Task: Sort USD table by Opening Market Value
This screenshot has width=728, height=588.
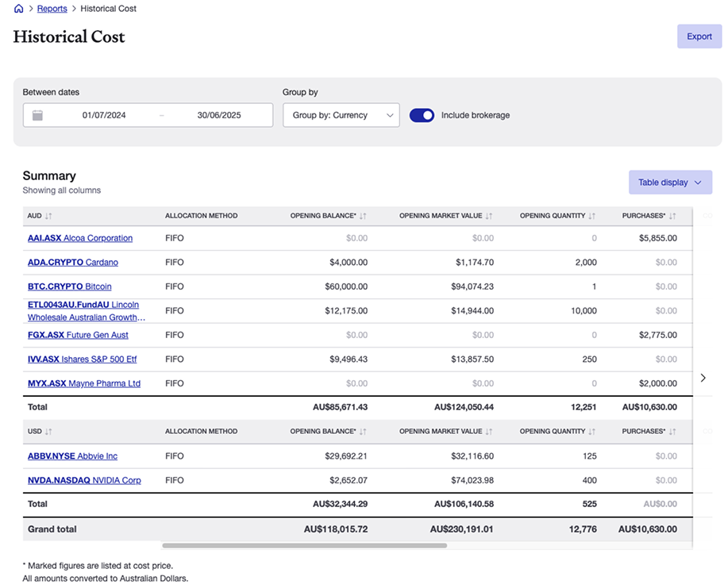Action: pyautogui.click(x=489, y=432)
